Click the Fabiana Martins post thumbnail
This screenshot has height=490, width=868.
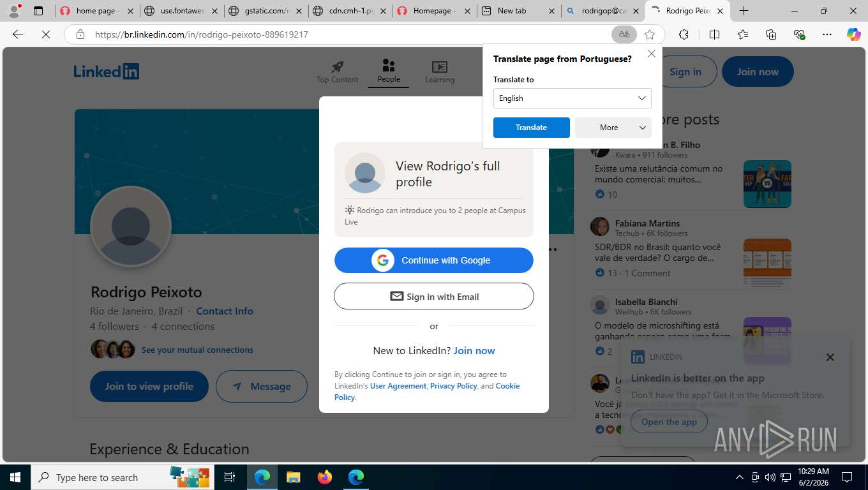767,262
